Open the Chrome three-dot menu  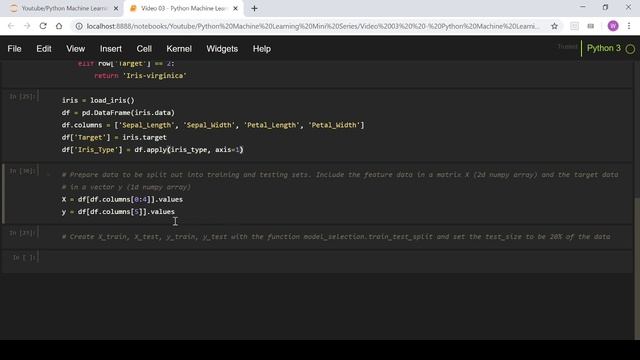pyautogui.click(x=629, y=26)
